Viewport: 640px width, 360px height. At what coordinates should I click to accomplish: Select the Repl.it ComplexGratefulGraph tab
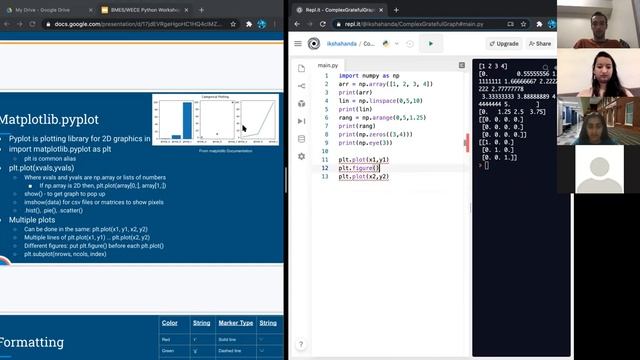tap(340, 10)
